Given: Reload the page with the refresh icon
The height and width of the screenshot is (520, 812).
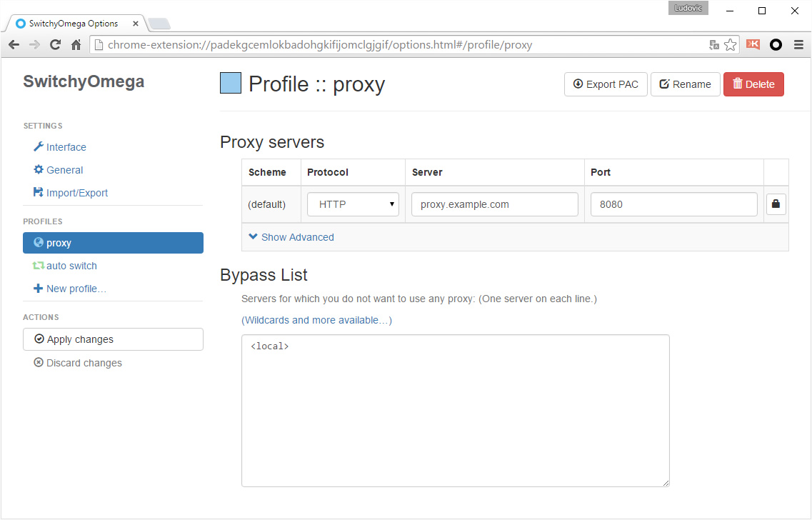Looking at the screenshot, I should [56, 45].
